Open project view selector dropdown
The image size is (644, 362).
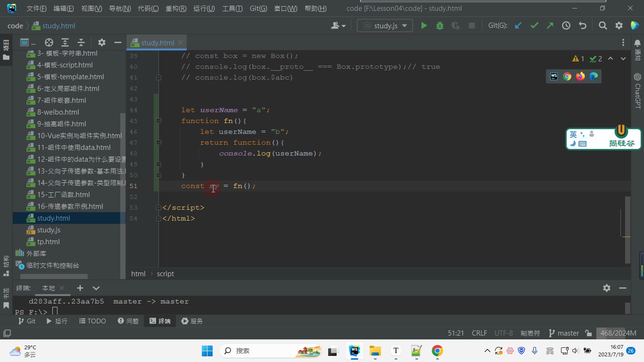click(x=28, y=42)
